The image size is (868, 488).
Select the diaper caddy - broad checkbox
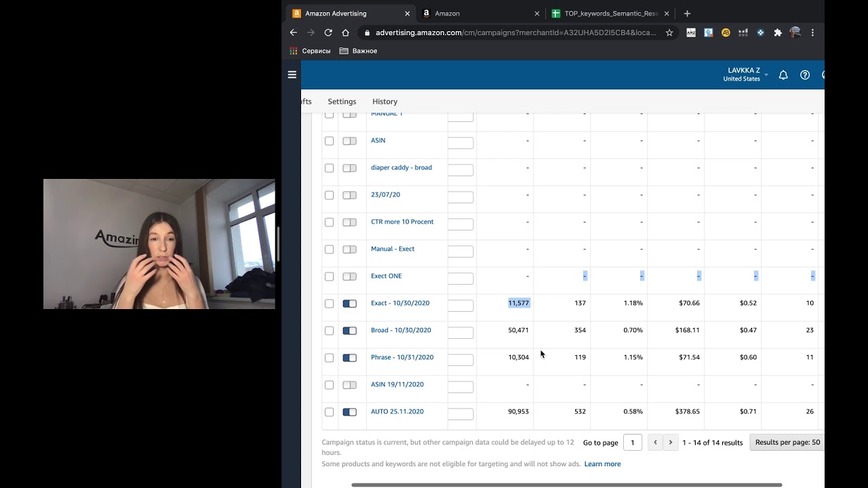coord(329,168)
